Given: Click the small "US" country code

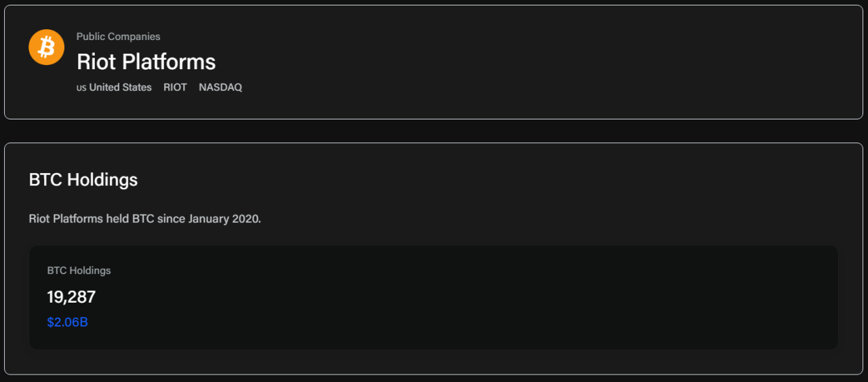Looking at the screenshot, I should pyautogui.click(x=81, y=88).
